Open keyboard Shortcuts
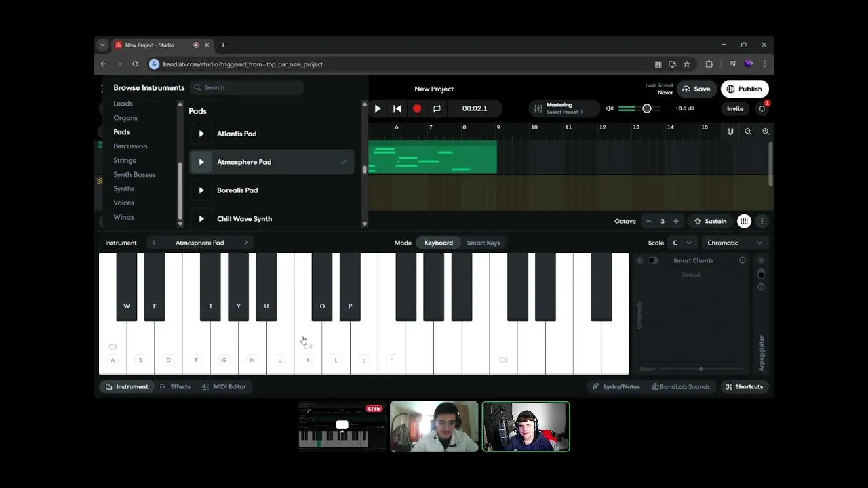Screen dimensions: 868x488 (x=744, y=386)
